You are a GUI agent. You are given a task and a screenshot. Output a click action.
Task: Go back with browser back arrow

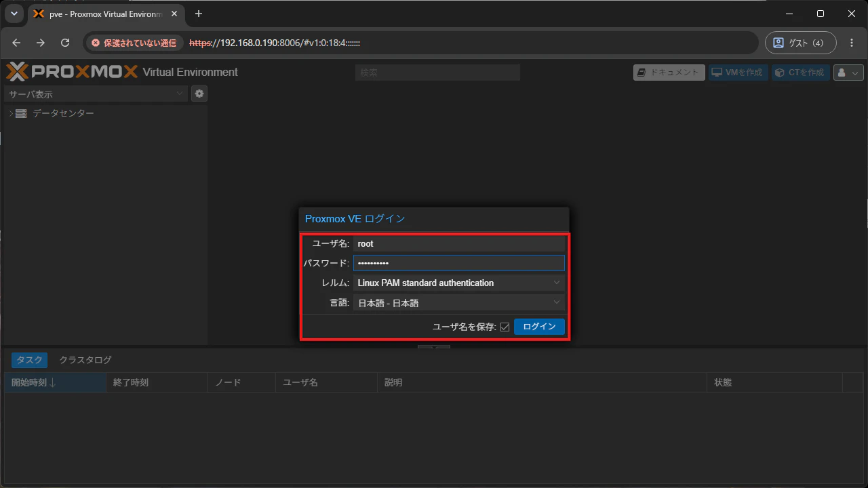(17, 43)
